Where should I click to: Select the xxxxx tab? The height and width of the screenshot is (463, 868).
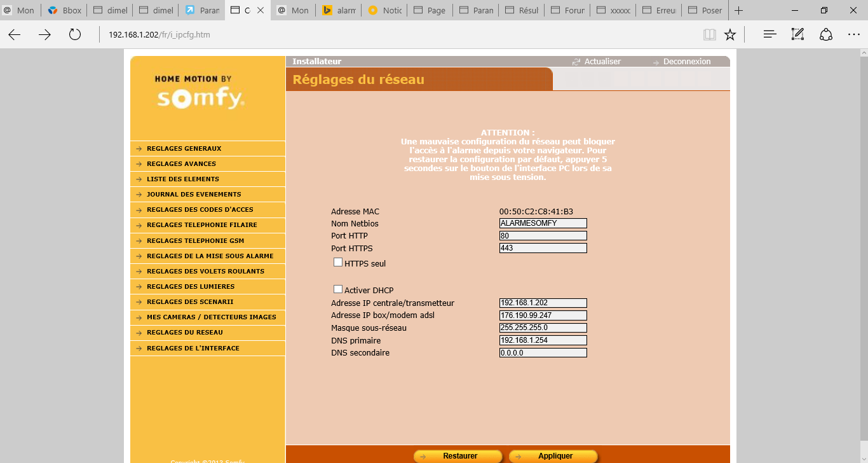coord(613,10)
